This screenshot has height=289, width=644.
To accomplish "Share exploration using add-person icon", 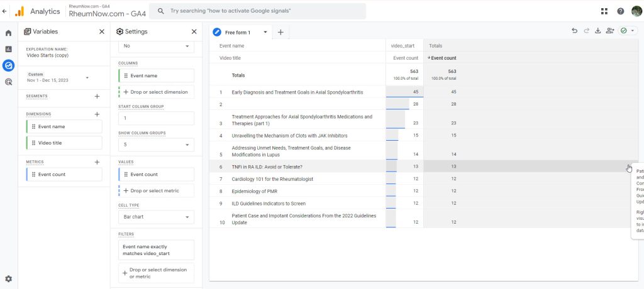I will click(x=610, y=31).
